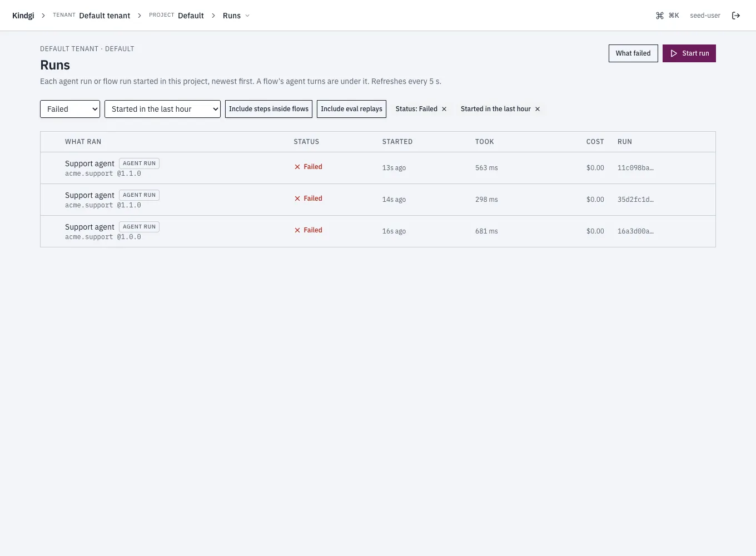Image resolution: width=756 pixels, height=556 pixels.
Task: Toggle Include steps inside flows
Action: click(268, 109)
